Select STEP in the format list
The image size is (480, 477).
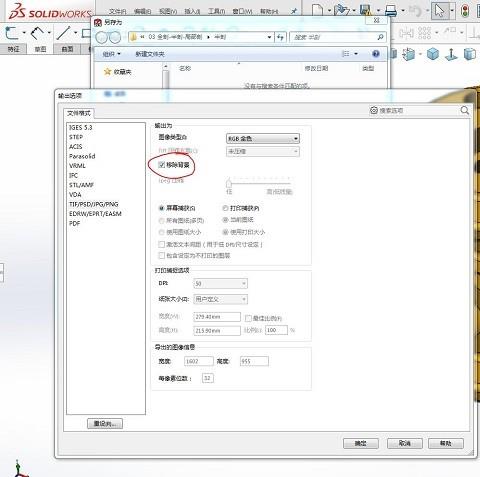tap(76, 137)
